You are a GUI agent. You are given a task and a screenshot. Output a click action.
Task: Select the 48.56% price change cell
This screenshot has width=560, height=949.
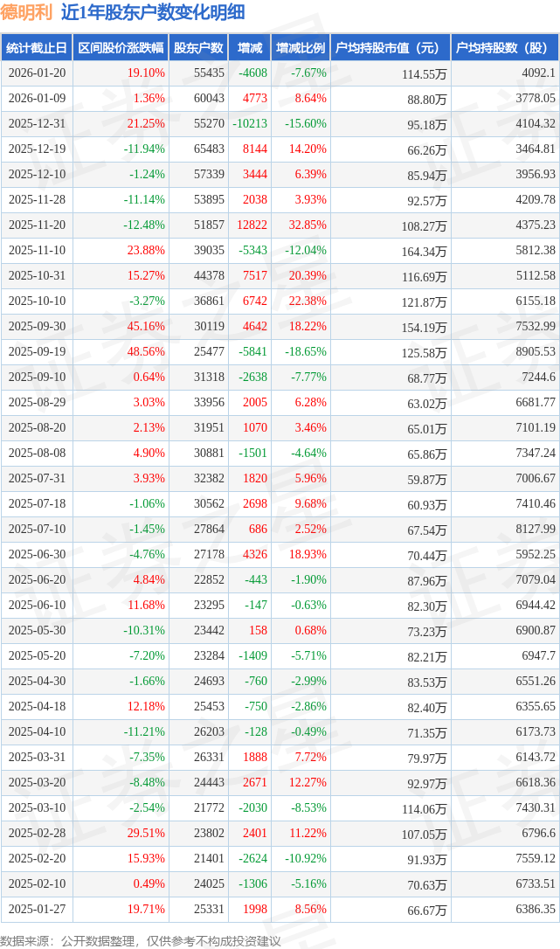(x=146, y=352)
